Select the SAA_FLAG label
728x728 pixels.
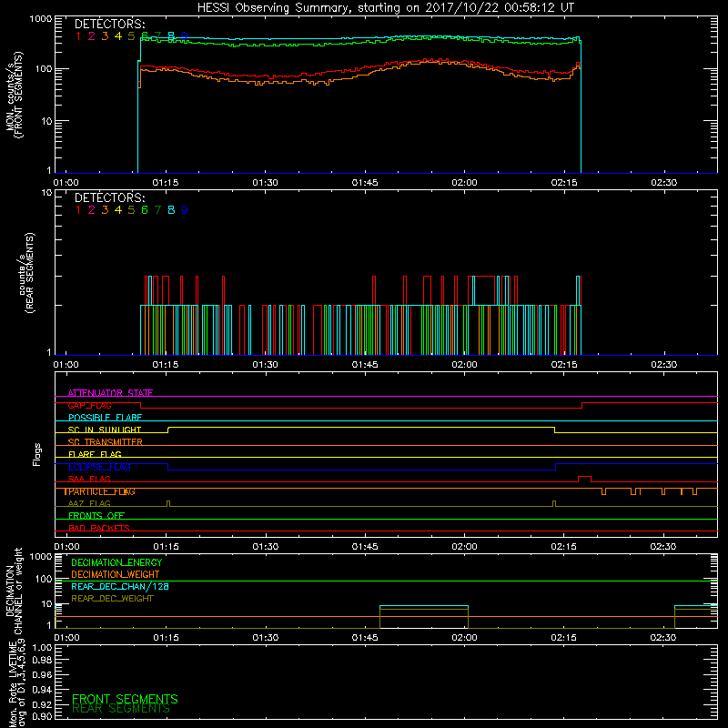[89, 479]
